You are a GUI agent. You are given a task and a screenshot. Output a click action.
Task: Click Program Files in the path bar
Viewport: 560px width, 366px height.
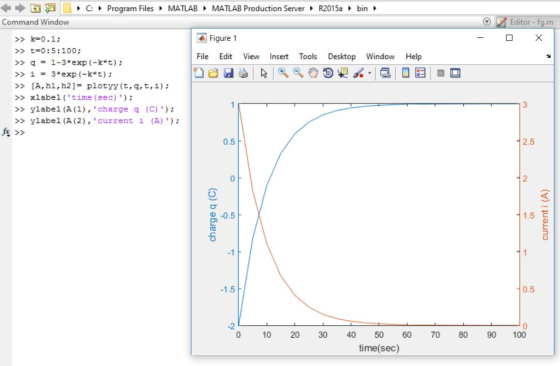point(130,8)
